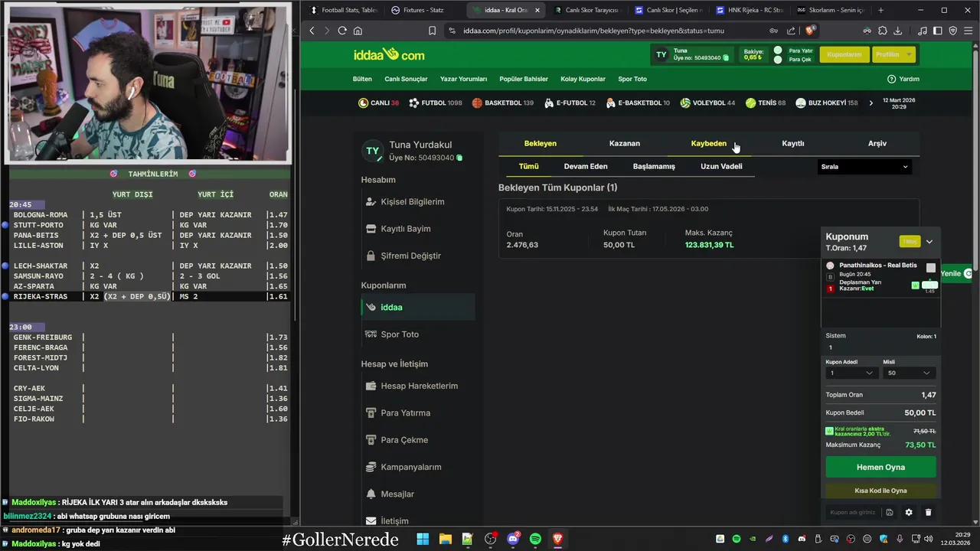This screenshot has height=551, width=980.
Task: Click the Brave browser taskbar icon
Action: tap(558, 539)
